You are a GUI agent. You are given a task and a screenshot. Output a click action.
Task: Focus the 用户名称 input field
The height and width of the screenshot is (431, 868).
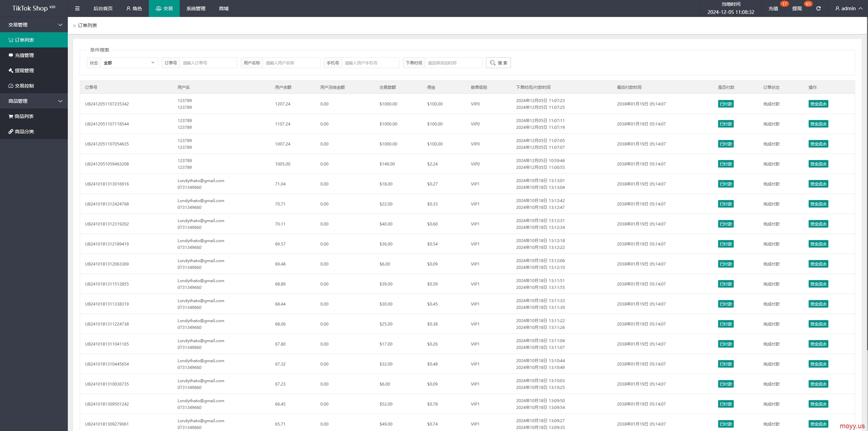pos(291,63)
